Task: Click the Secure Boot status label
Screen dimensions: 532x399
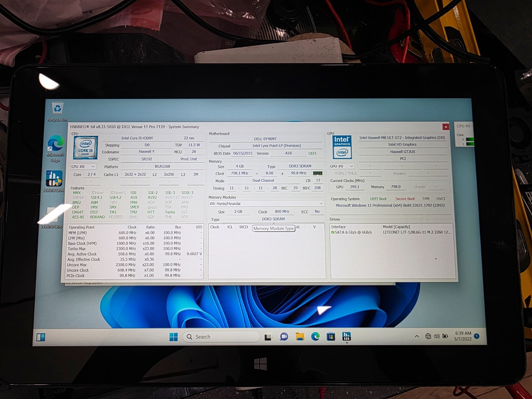Action: point(405,199)
